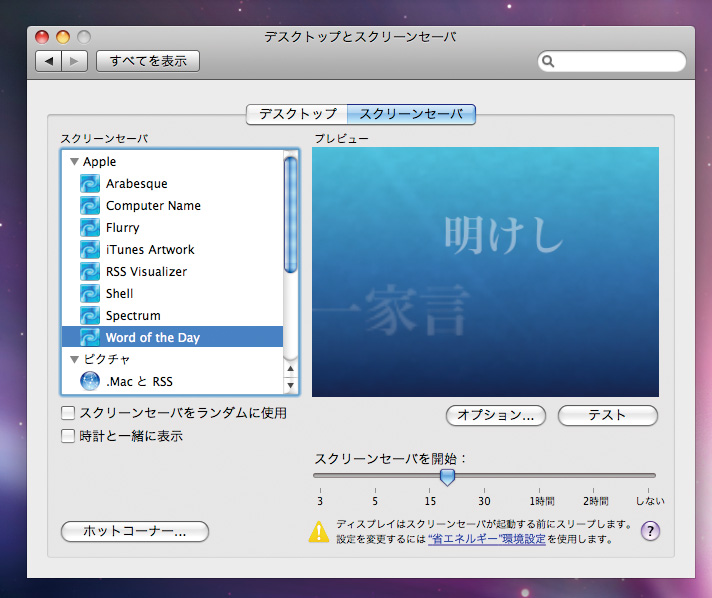
Task: Select the スクリーンセーバ tab
Action: 411,114
